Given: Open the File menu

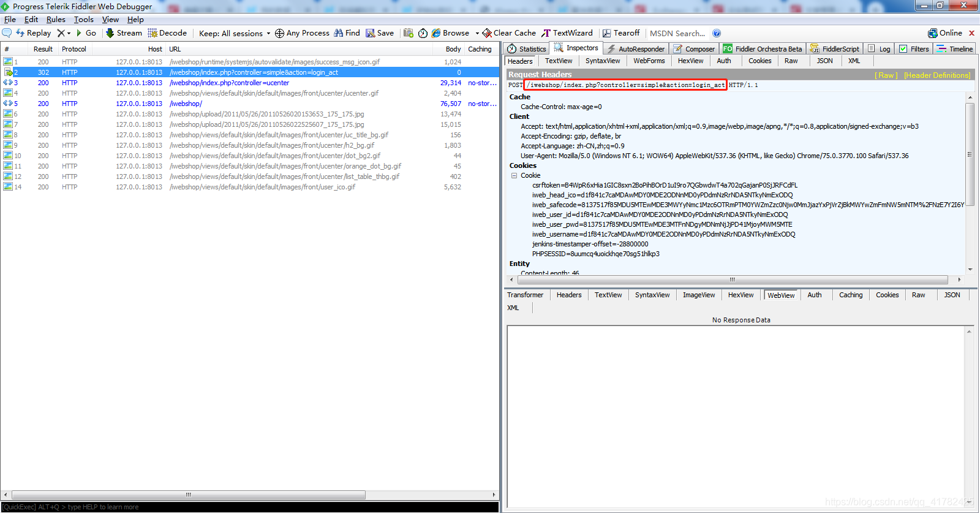Looking at the screenshot, I should tap(10, 20).
